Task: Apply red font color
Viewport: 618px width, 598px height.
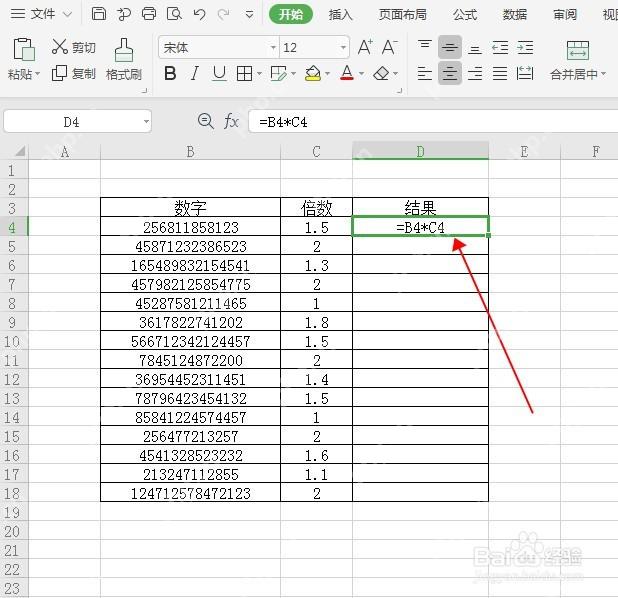Action: [347, 73]
